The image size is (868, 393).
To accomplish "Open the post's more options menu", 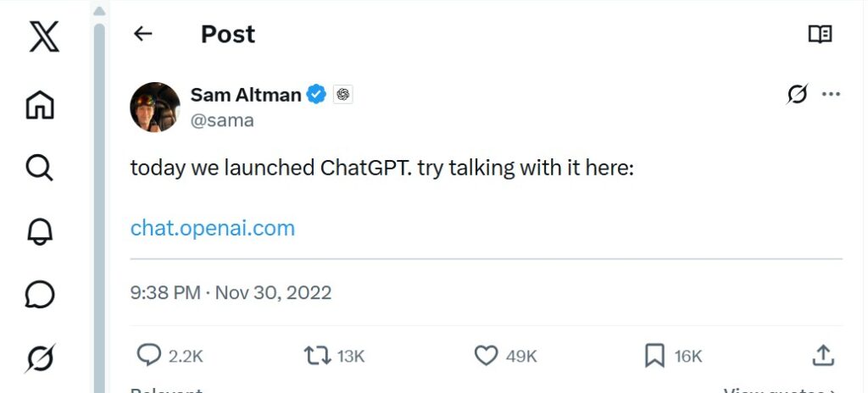I will [832, 94].
